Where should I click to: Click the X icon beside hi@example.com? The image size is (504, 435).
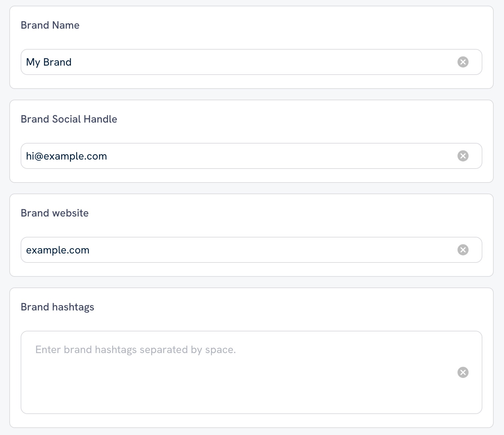(x=463, y=156)
